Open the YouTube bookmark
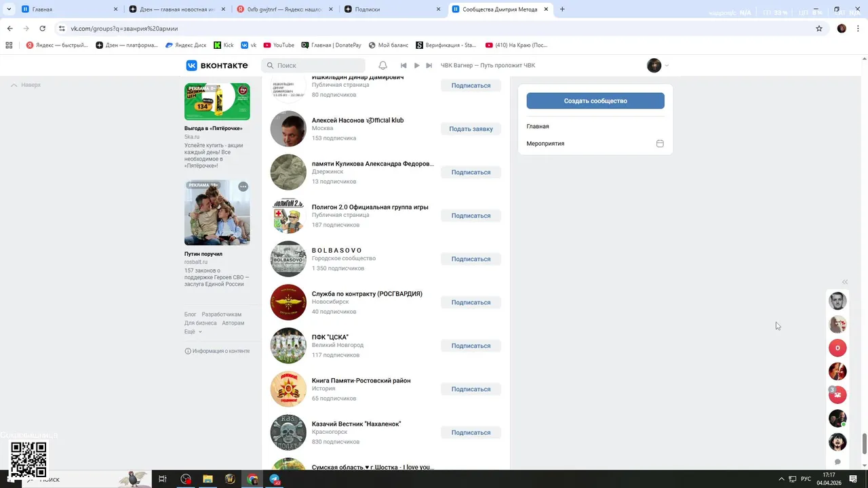This screenshot has height=488, width=868. [x=279, y=45]
